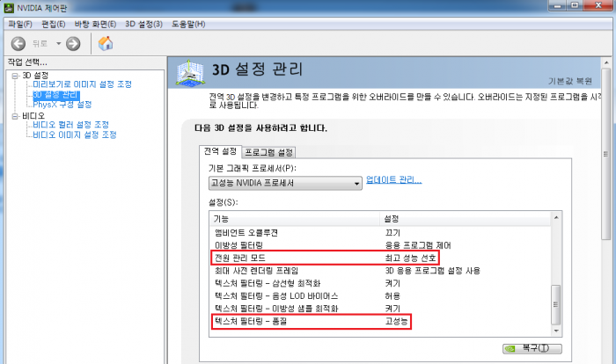
Task: Select 미리보기로 이미지 설정 조정 in tree
Action: [82, 84]
